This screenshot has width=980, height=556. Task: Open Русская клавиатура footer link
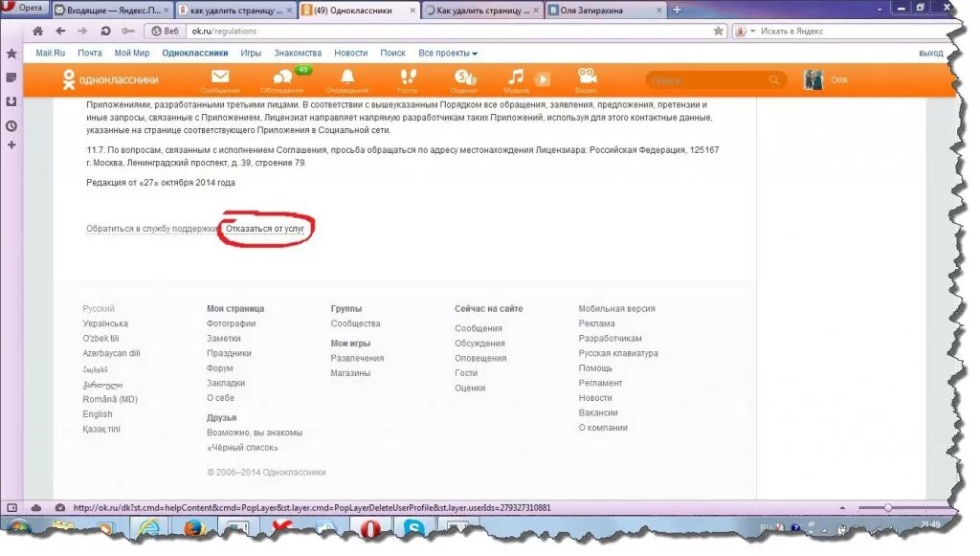point(618,353)
